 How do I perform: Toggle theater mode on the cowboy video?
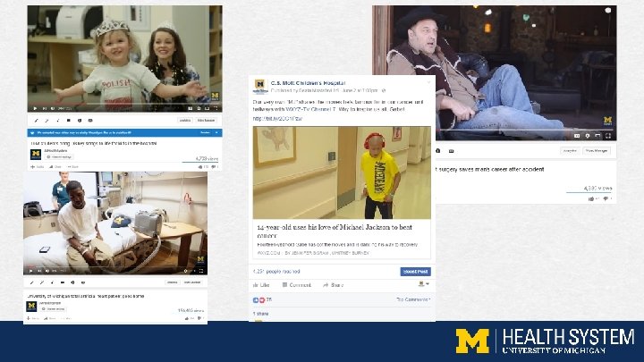[x=598, y=136]
